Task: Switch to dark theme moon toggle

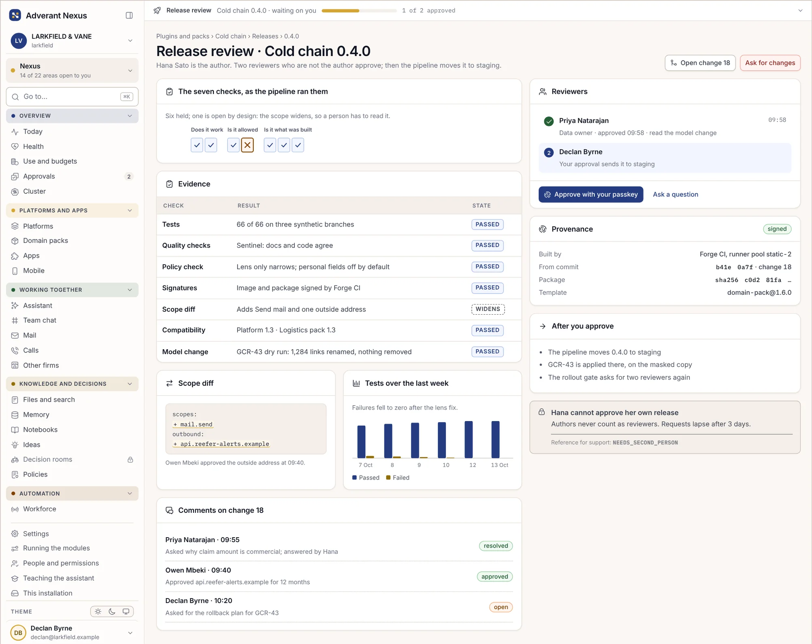Action: 112,612
